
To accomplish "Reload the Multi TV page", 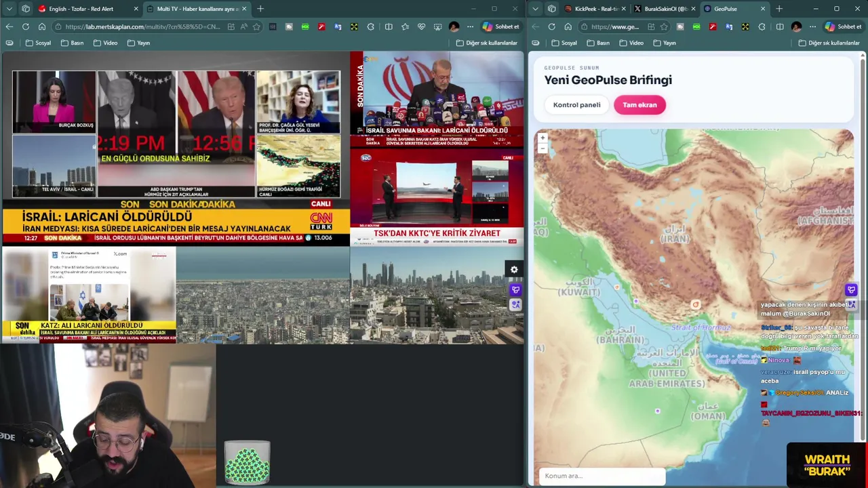I will tap(26, 26).
